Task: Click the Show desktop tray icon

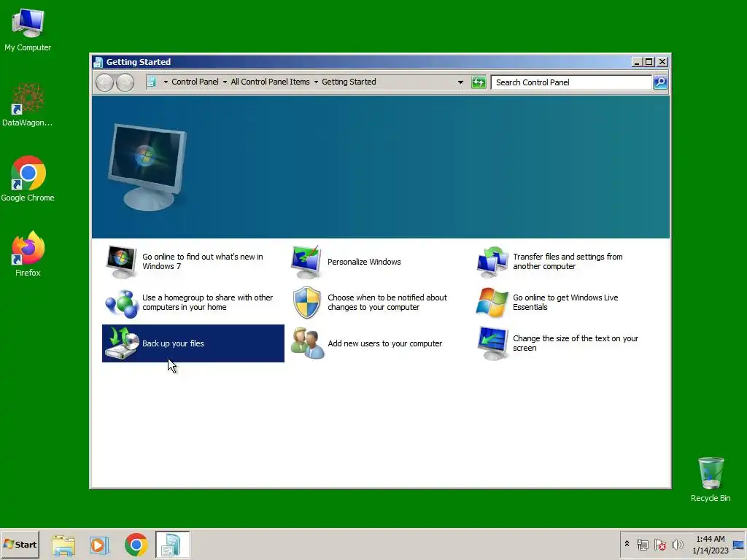Action: coord(738,545)
